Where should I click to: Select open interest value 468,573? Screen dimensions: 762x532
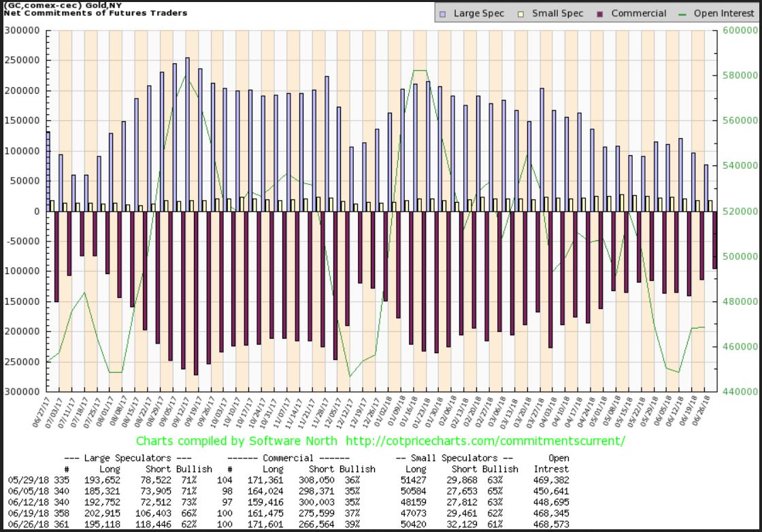pos(552,525)
